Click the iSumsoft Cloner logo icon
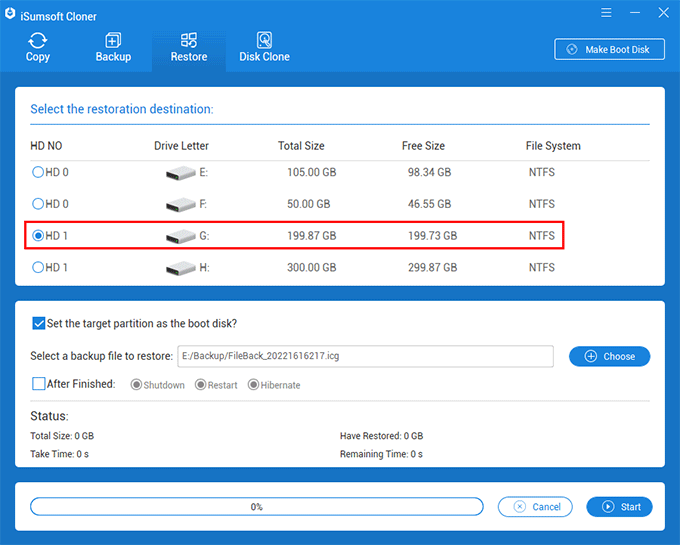The height and width of the screenshot is (545, 680). tap(10, 14)
